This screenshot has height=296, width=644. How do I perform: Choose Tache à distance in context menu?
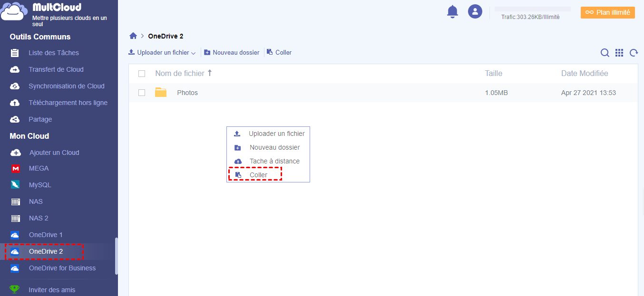click(x=269, y=161)
